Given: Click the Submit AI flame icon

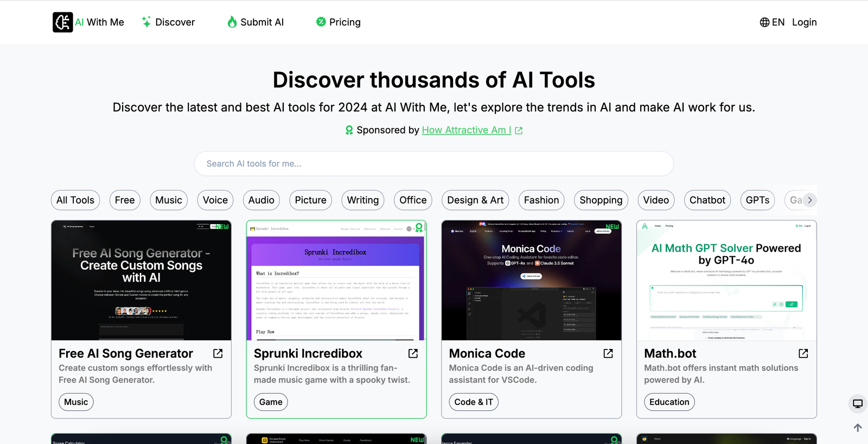Looking at the screenshot, I should point(232,22).
